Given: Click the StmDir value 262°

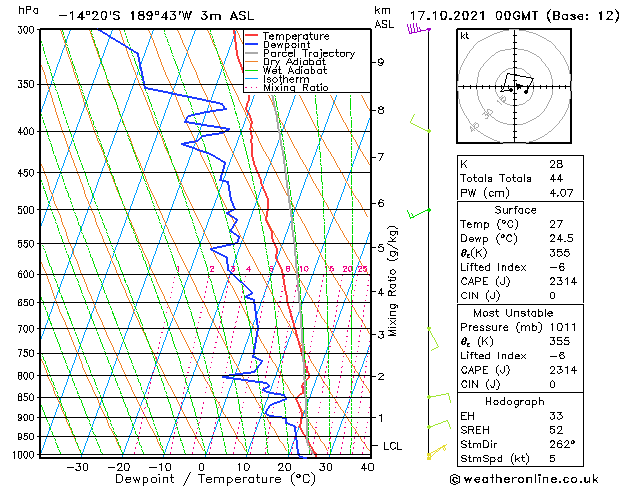Looking at the screenshot, I should point(562,444).
